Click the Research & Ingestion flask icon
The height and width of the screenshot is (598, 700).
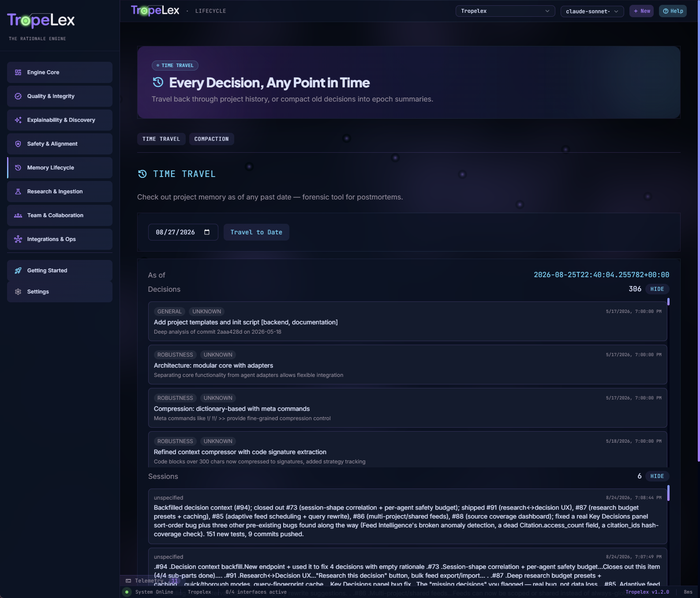[x=18, y=192]
